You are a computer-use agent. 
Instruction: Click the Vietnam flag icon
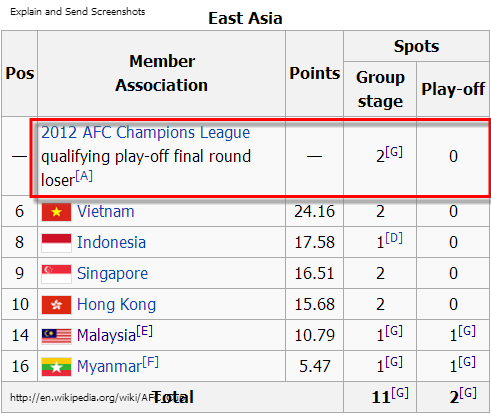pyautogui.click(x=56, y=212)
